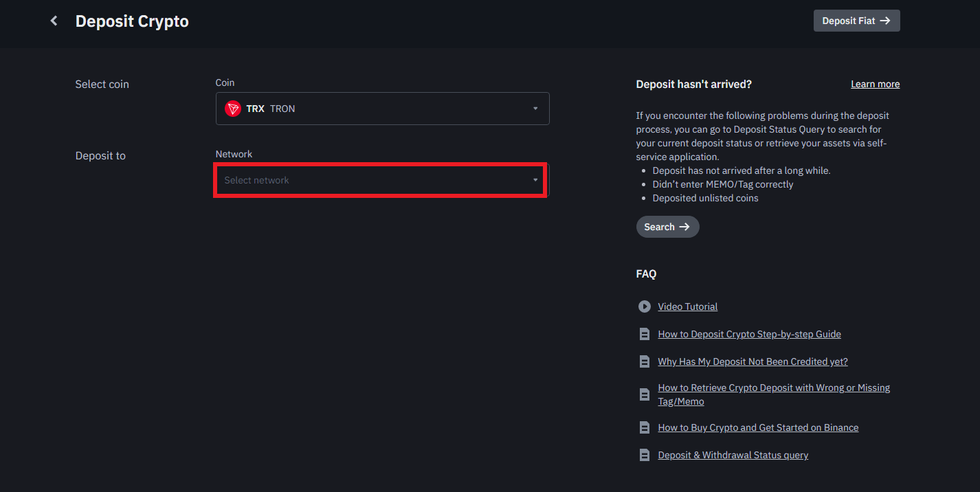Viewport: 980px width, 492px height.
Task: Go back using the left chevron
Action: (54, 21)
